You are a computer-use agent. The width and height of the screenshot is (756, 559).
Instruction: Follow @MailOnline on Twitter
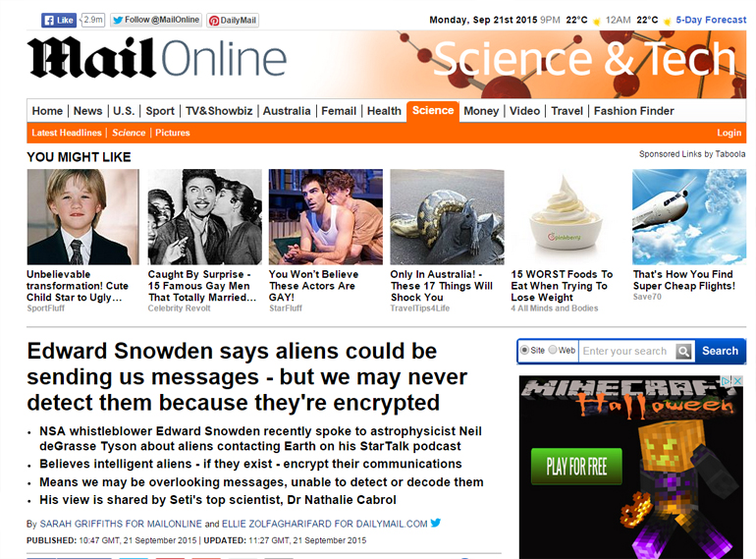[x=156, y=21]
